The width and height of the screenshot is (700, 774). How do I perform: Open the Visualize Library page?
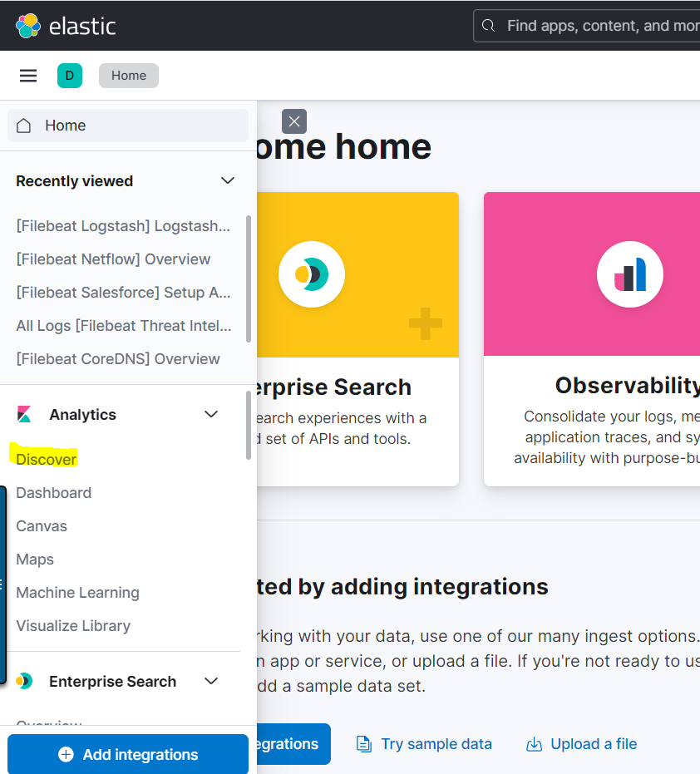point(72,625)
